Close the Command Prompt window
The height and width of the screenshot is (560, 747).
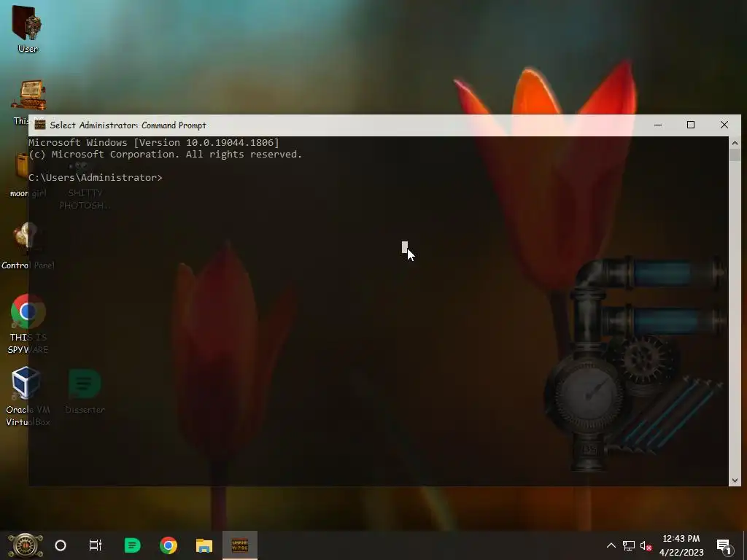coord(724,125)
